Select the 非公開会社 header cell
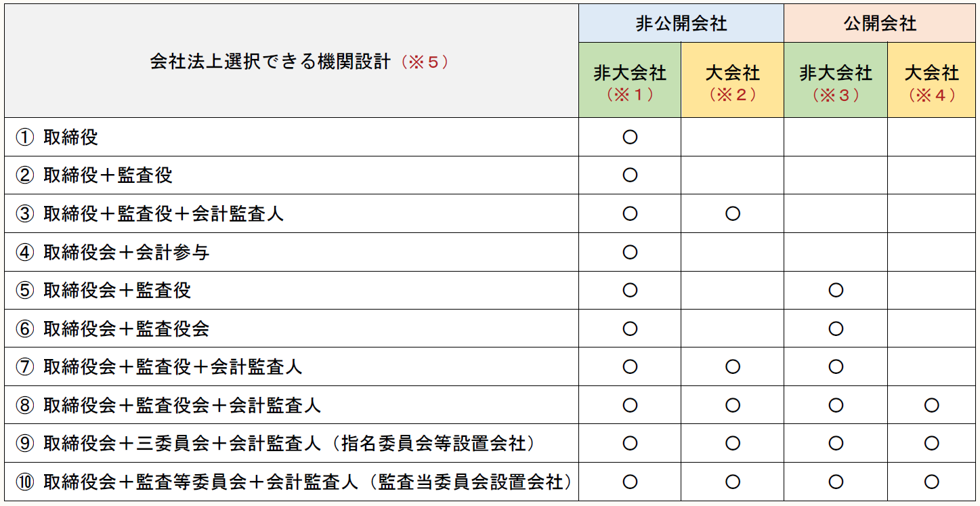This screenshot has width=980, height=506. coord(681,24)
